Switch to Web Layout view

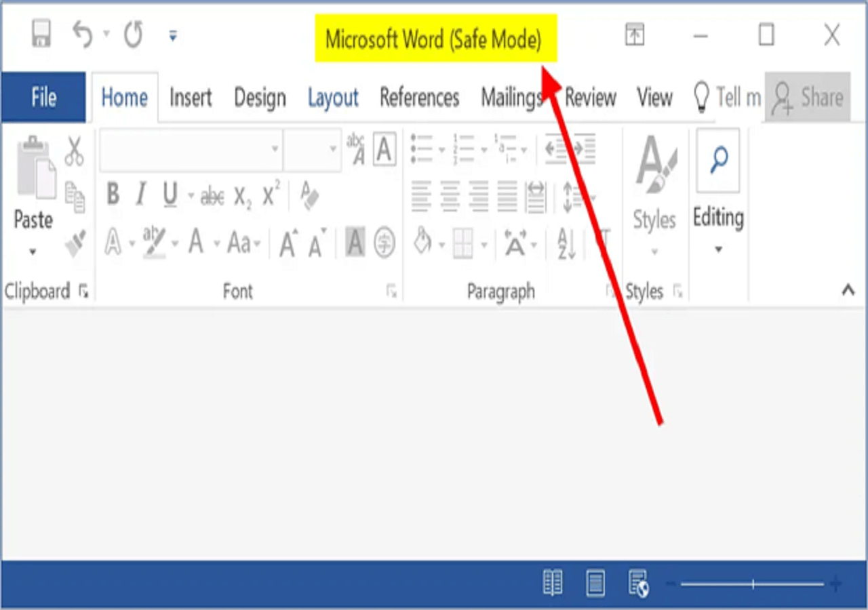point(638,584)
